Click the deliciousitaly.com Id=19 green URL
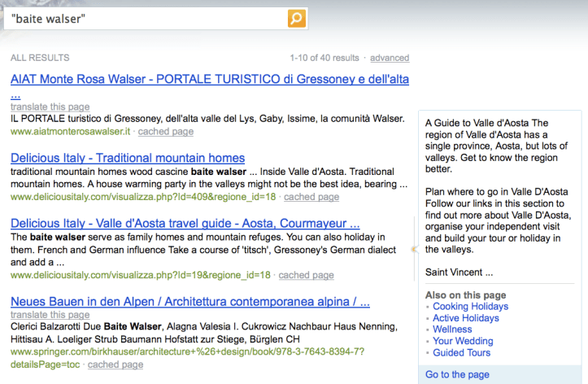 click(140, 275)
